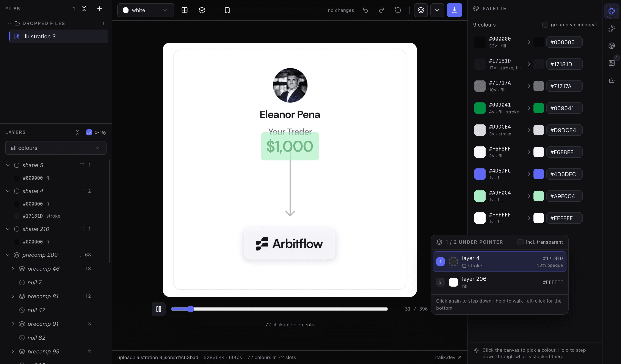Click the animation timeline slider track
Image resolution: width=621 pixels, height=364 pixels.
point(279,309)
